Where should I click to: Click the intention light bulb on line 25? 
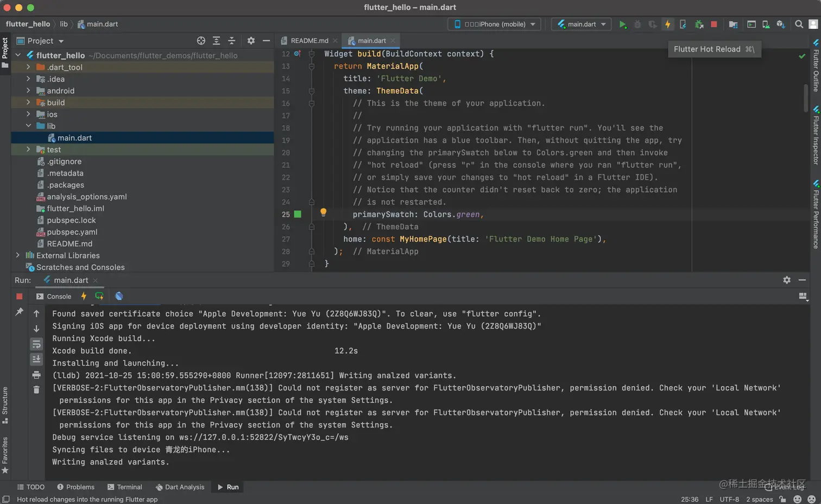323,212
